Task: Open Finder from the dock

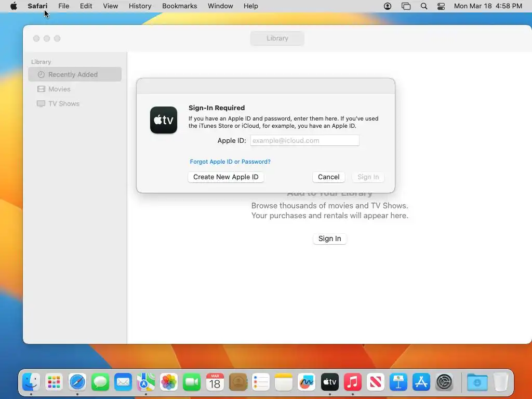Action: coord(31,382)
